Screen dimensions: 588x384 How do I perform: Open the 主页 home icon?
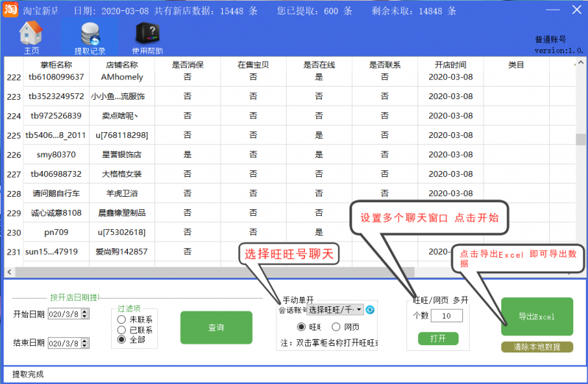click(x=31, y=37)
